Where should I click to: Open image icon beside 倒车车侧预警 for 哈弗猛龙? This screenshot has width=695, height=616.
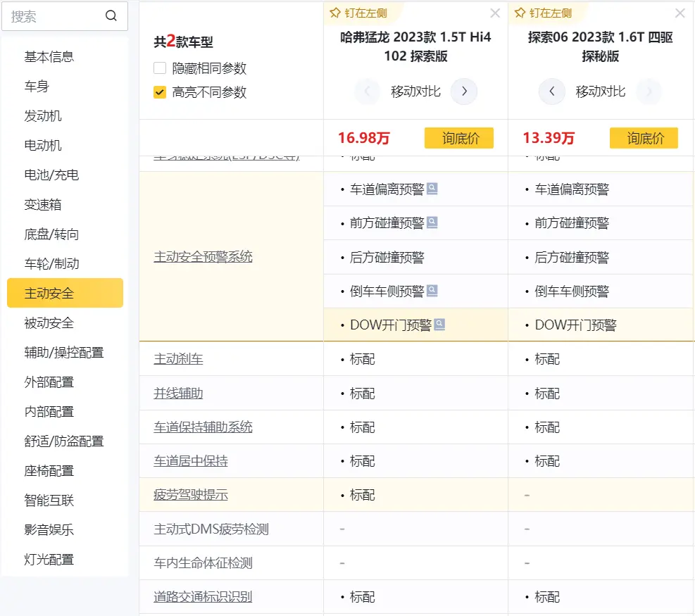432,291
